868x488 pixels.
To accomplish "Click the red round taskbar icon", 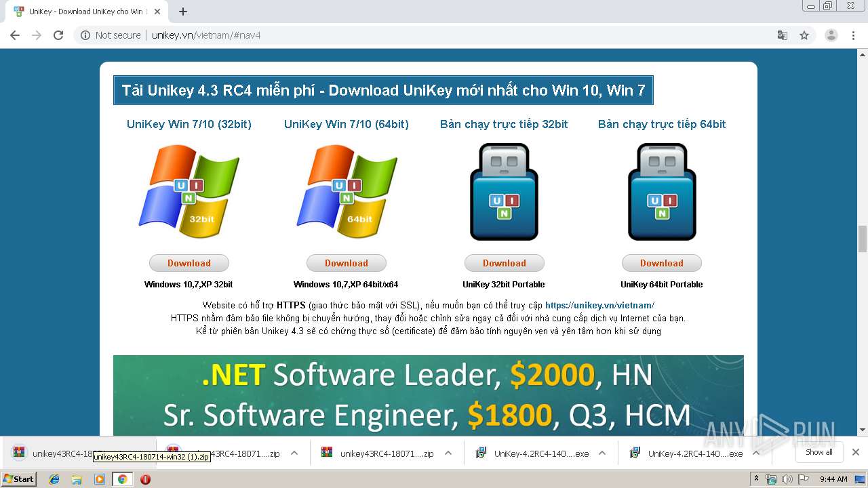I will point(145,479).
